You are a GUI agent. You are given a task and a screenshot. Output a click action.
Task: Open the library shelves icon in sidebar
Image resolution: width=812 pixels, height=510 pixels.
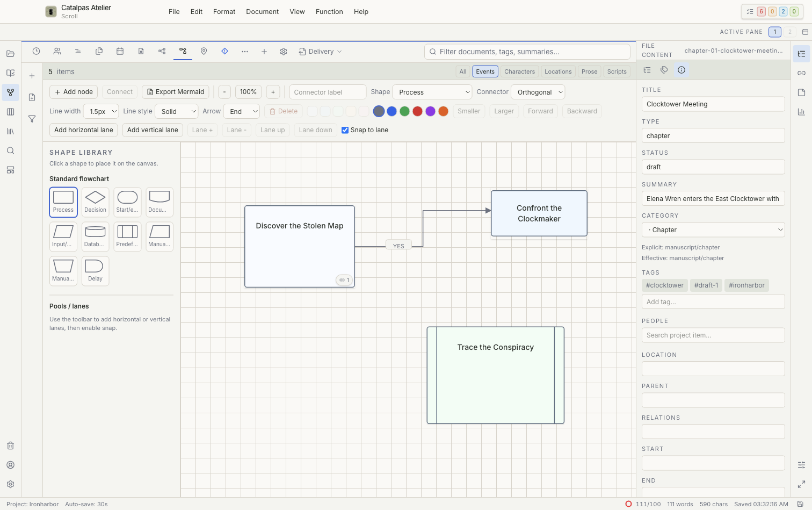tap(10, 131)
